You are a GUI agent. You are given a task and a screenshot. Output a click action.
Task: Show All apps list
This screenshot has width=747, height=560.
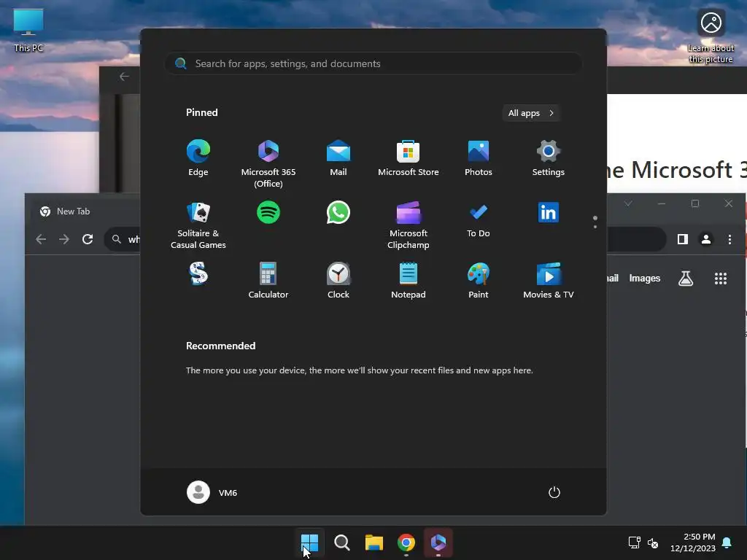[x=531, y=113]
